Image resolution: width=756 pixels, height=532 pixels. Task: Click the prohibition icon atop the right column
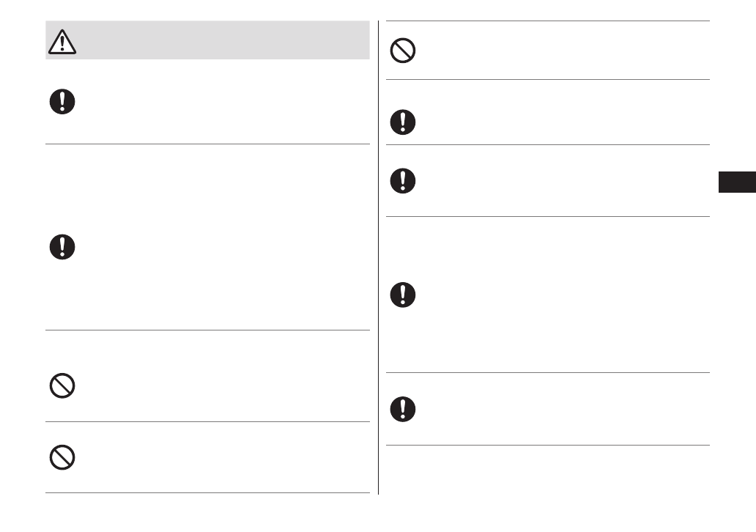pos(402,50)
